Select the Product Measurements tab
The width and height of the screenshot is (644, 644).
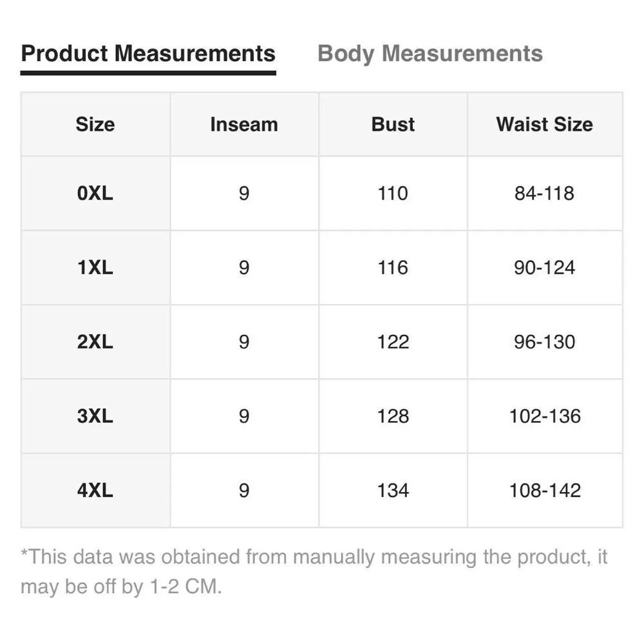[x=148, y=53]
